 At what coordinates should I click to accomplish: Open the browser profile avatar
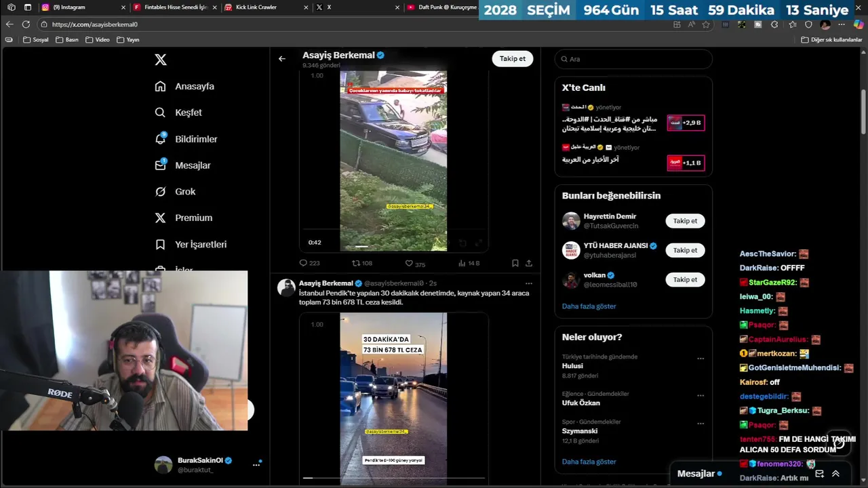[825, 24]
